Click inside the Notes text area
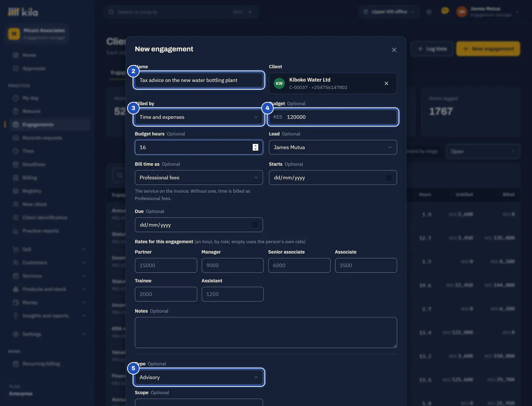Screen dimensions: 532x406 coord(266,333)
